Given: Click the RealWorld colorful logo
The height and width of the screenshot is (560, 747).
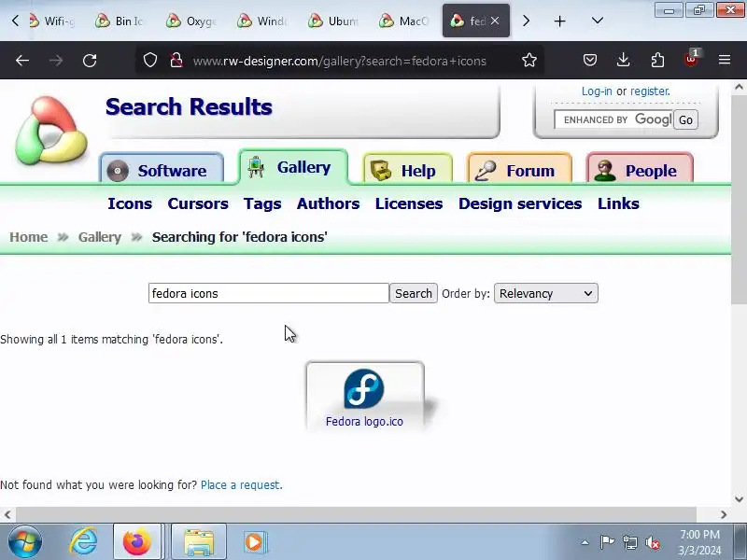Looking at the screenshot, I should click(x=51, y=131).
